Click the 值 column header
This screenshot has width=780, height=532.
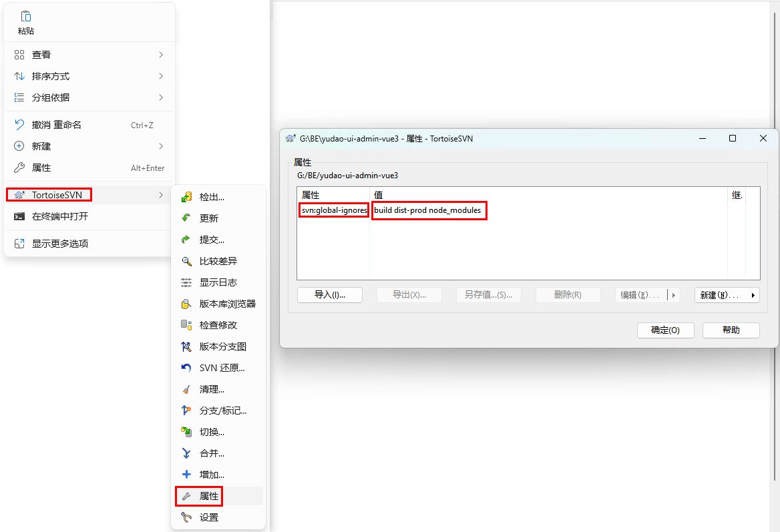548,195
